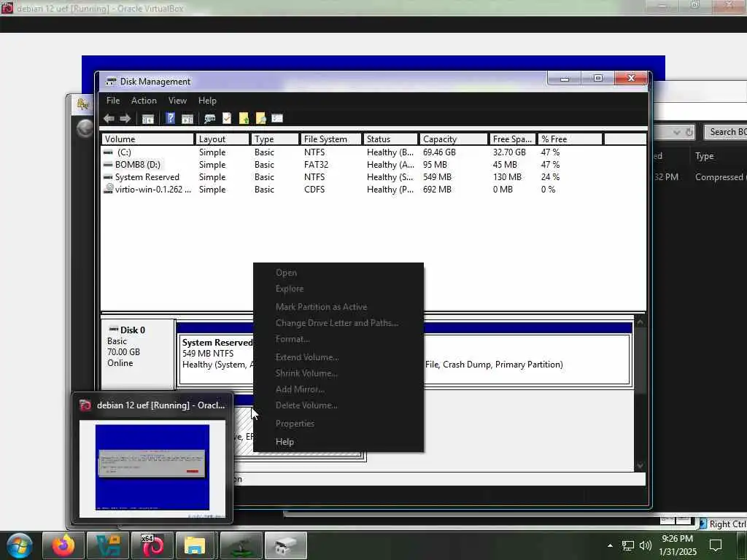Click the 69.46 GB capacity cell
The height and width of the screenshot is (560, 747).
click(x=439, y=152)
